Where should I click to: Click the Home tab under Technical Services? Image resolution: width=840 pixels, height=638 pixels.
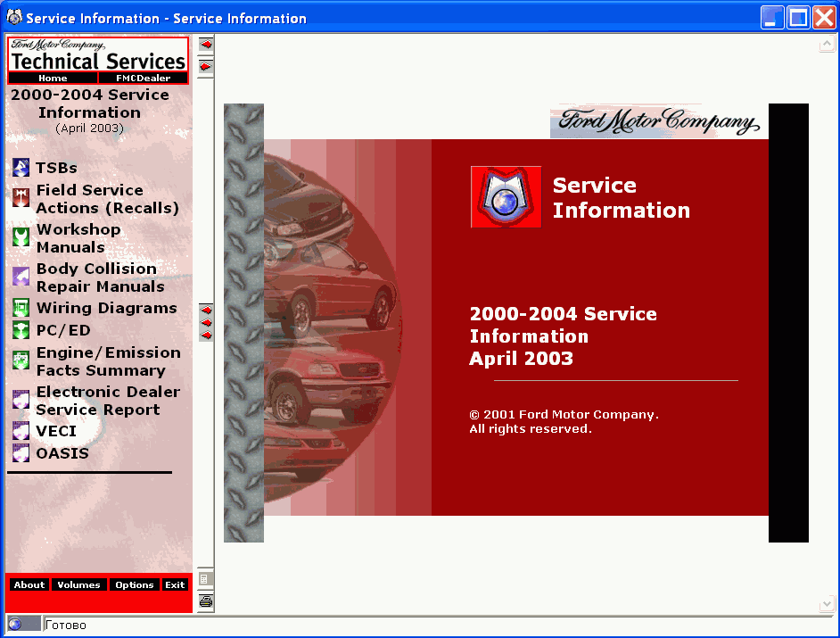(53, 79)
